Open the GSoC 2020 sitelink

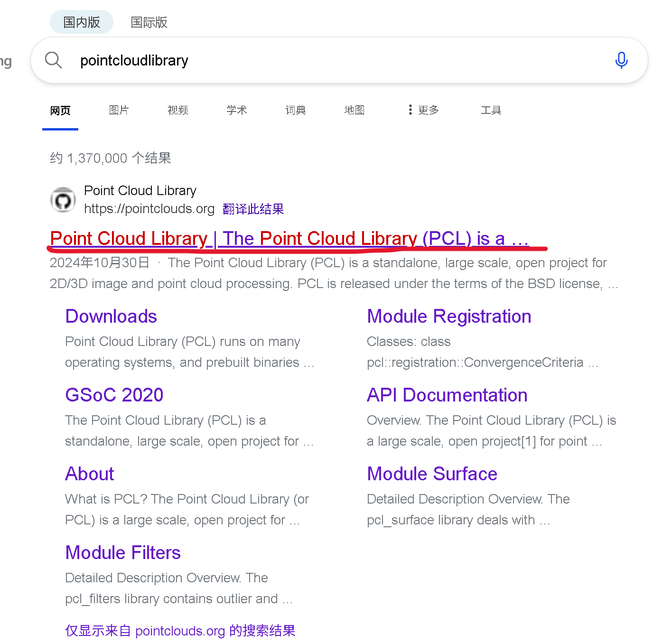pos(114,394)
